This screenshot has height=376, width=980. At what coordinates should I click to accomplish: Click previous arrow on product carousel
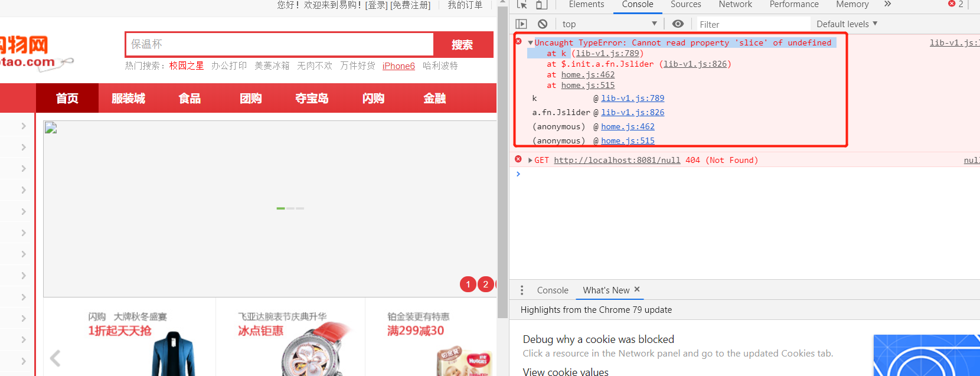click(55, 358)
